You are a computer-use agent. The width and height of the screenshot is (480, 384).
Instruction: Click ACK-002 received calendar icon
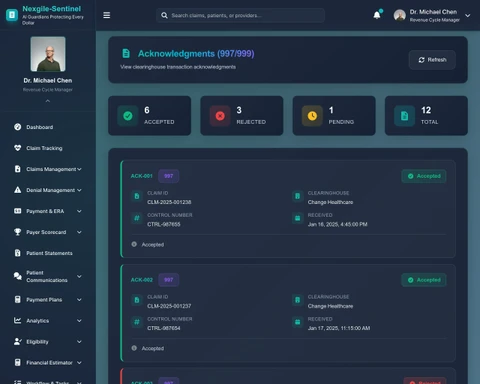point(297,322)
